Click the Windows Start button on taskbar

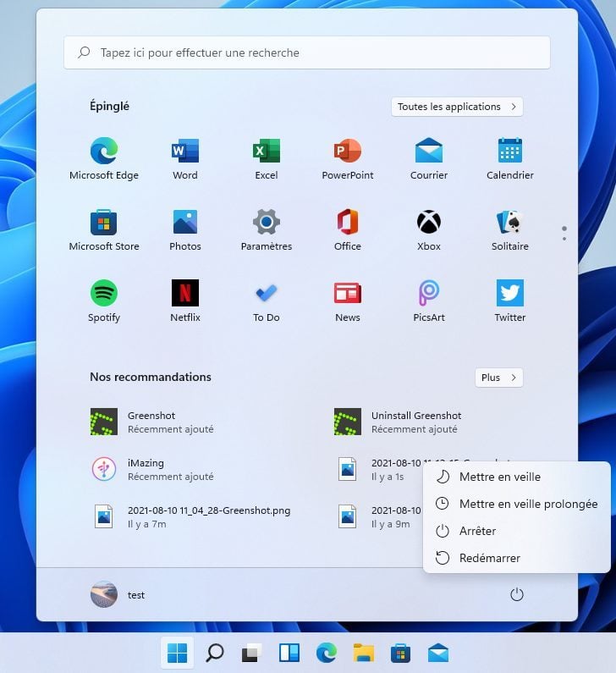(177, 653)
